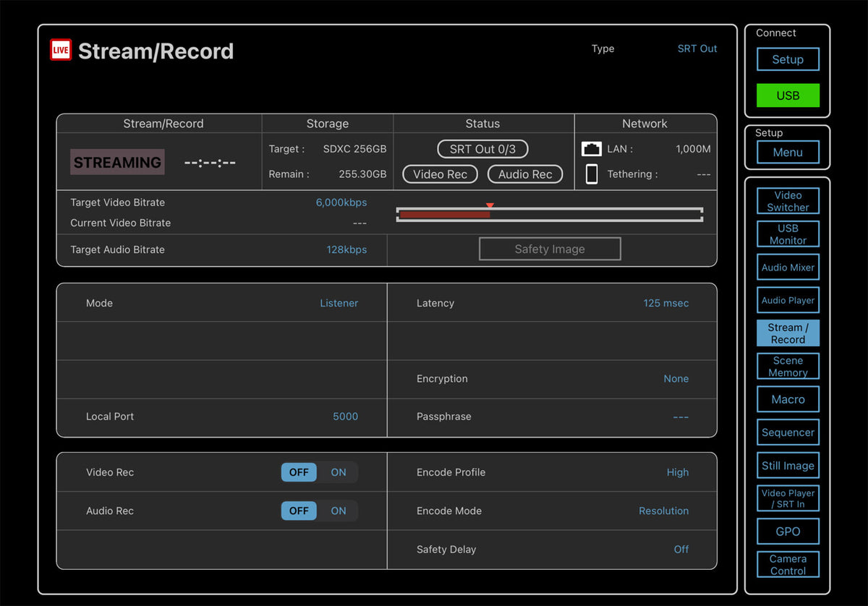The image size is (868, 606).
Task: Click the LAN ethernet port icon
Action: point(591,149)
